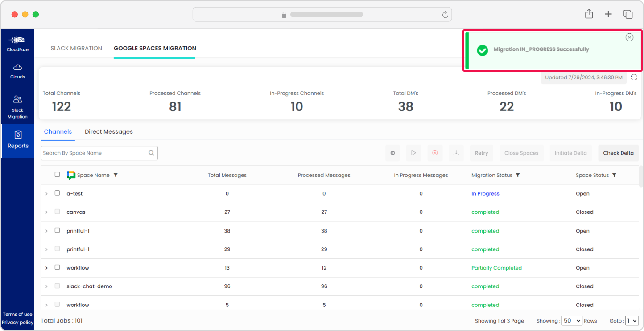
Task: Click the Search By Space Name field
Action: click(x=94, y=153)
